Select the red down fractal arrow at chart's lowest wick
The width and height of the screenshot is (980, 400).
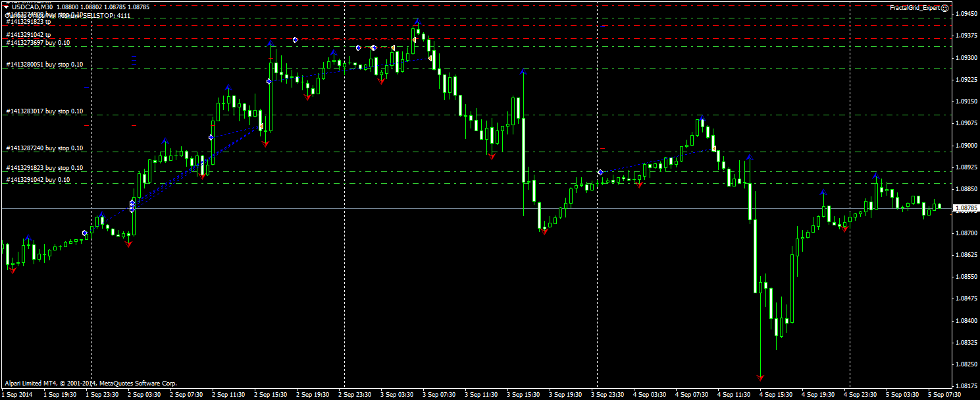pyautogui.click(x=760, y=378)
